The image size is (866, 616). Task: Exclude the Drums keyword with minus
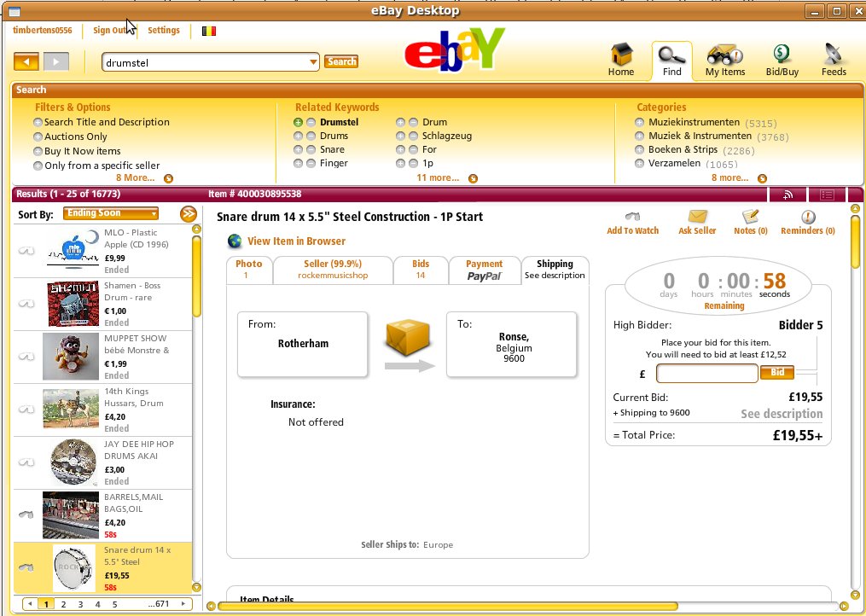311,136
